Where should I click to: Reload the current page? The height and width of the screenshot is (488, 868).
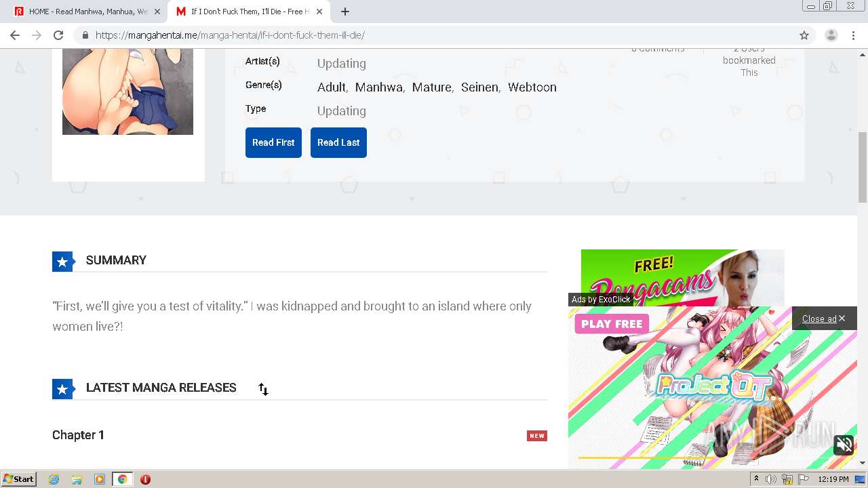[x=58, y=35]
